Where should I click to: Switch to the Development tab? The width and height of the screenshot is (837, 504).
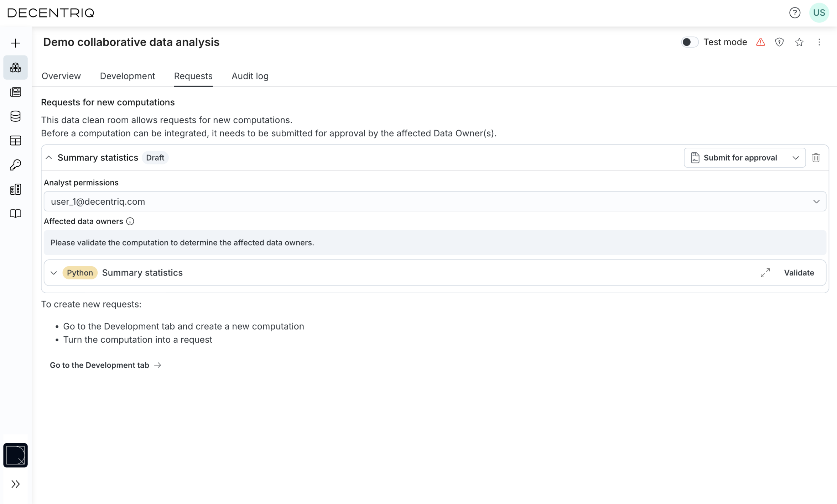[128, 76]
